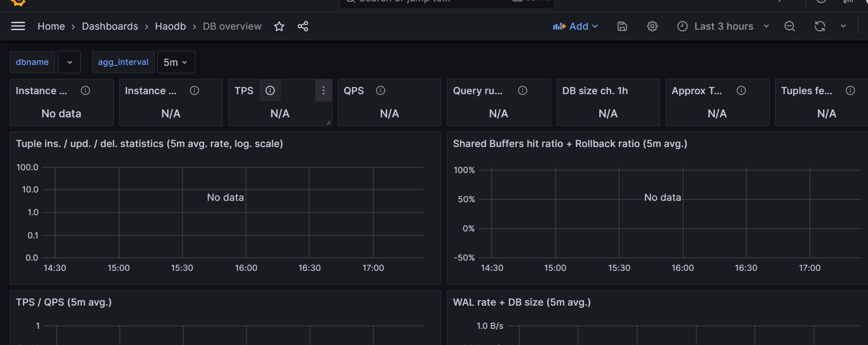Screen dimensions: 868x345
Task: Go to Home breadcrumb
Action: coord(51,26)
